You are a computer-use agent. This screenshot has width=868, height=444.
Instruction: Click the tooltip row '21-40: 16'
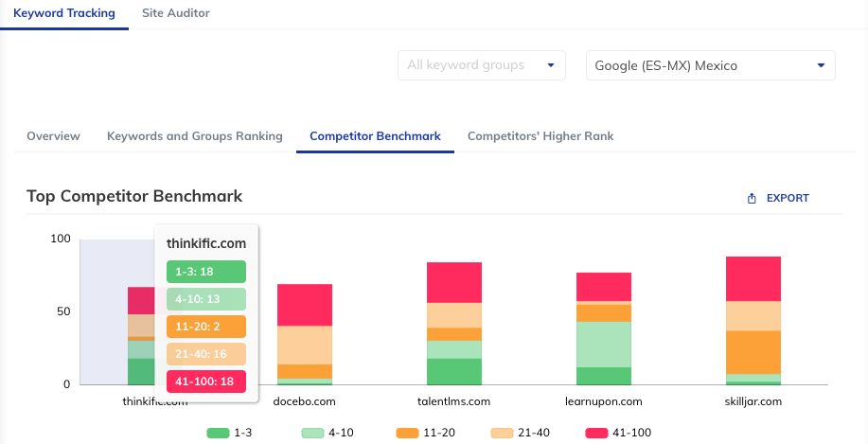(x=206, y=354)
